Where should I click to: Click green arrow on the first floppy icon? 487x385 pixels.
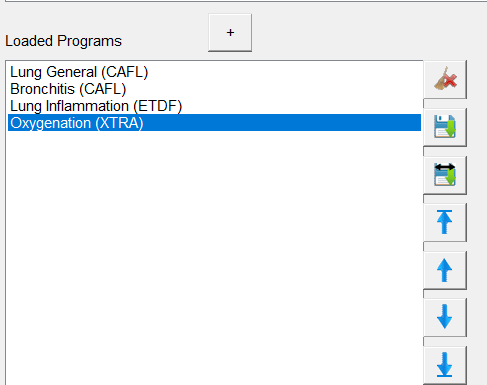450,129
